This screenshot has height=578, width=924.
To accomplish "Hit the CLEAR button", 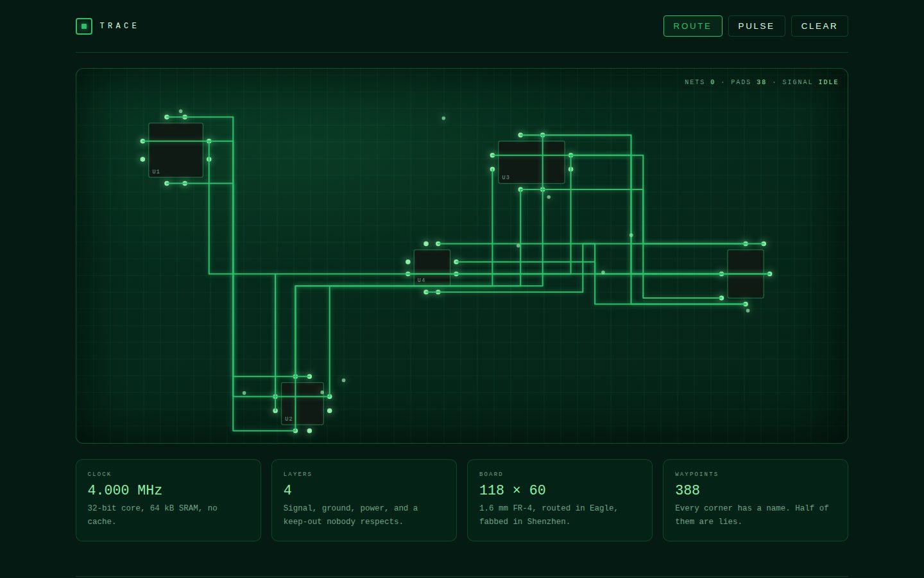I will [819, 26].
